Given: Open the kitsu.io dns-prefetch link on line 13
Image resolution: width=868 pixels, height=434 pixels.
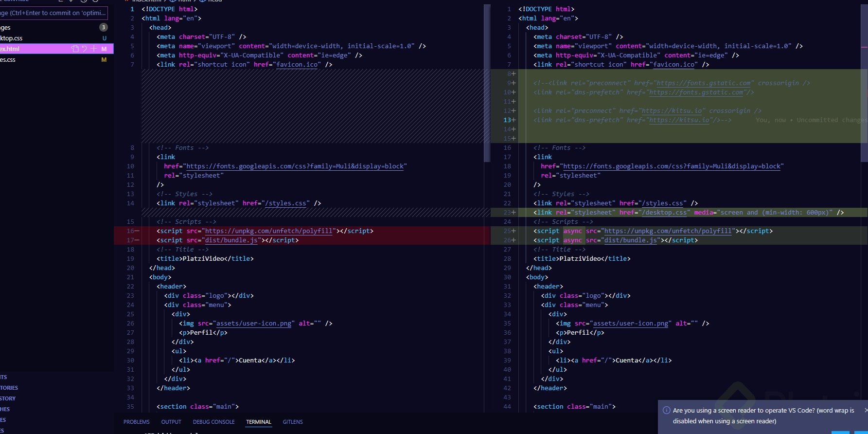Looking at the screenshot, I should 679,120.
